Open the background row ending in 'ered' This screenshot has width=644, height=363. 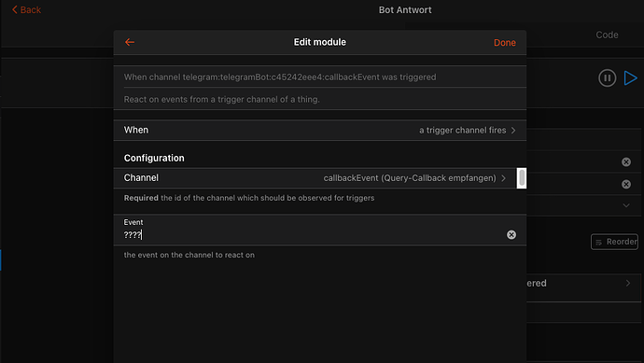click(x=583, y=284)
